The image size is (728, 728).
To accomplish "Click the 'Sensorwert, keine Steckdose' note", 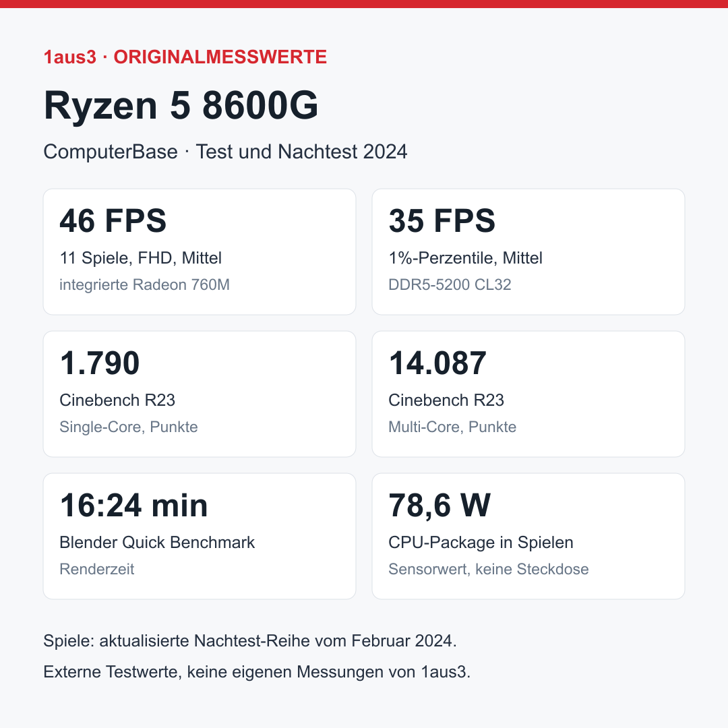I will (489, 569).
